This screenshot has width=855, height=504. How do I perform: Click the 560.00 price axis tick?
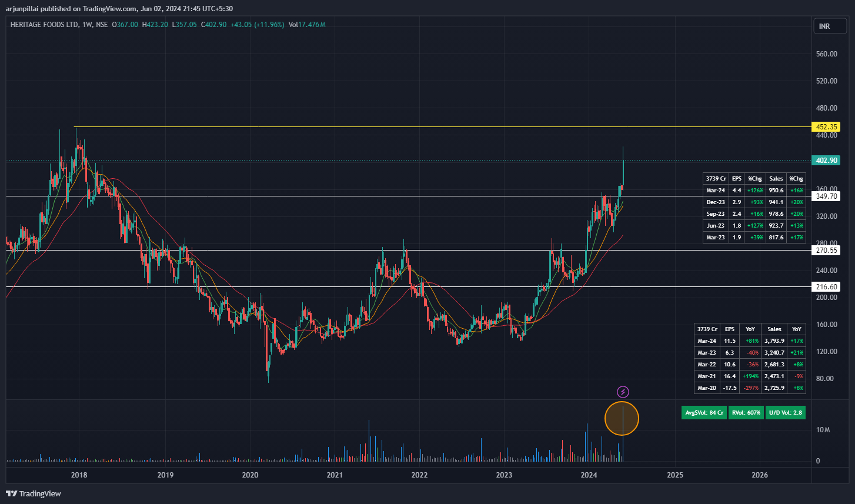826,54
